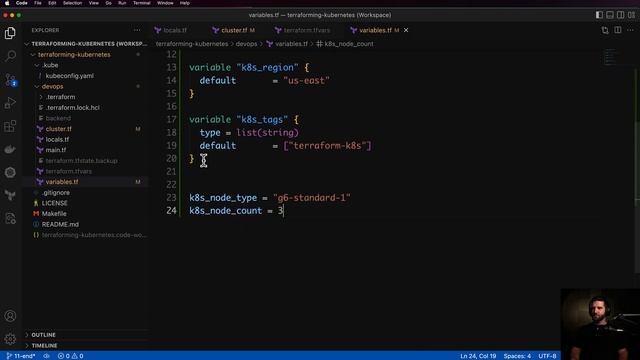640x360 pixels.
Task: Open the File menu
Action: (x=38, y=3)
